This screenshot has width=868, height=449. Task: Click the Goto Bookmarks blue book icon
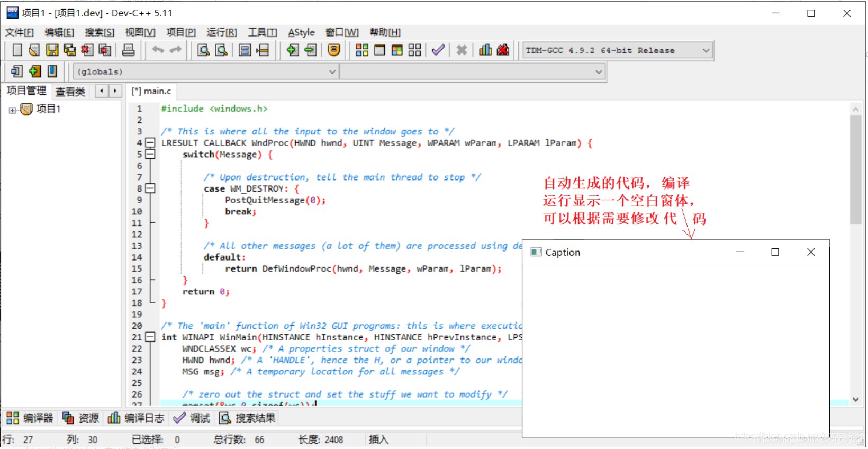click(52, 71)
